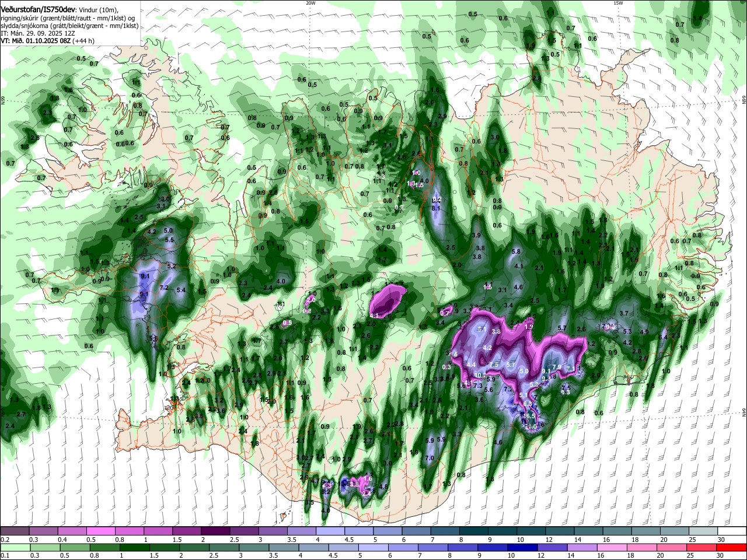This screenshot has width=747, height=560.
Task: Click the bright pink 0.5–0.8 swatch in the upper legend
Action: click(x=100, y=531)
